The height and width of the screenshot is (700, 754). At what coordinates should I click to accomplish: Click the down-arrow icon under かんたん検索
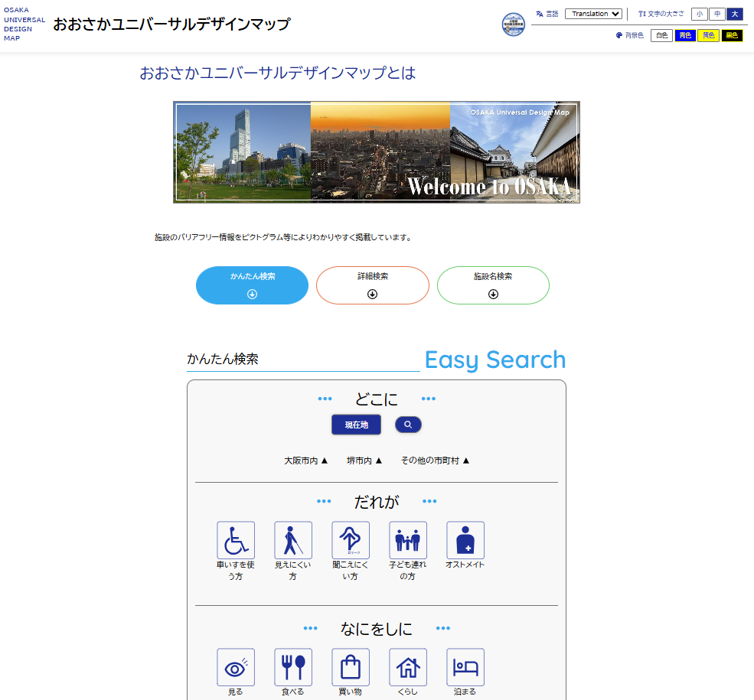coord(252,294)
